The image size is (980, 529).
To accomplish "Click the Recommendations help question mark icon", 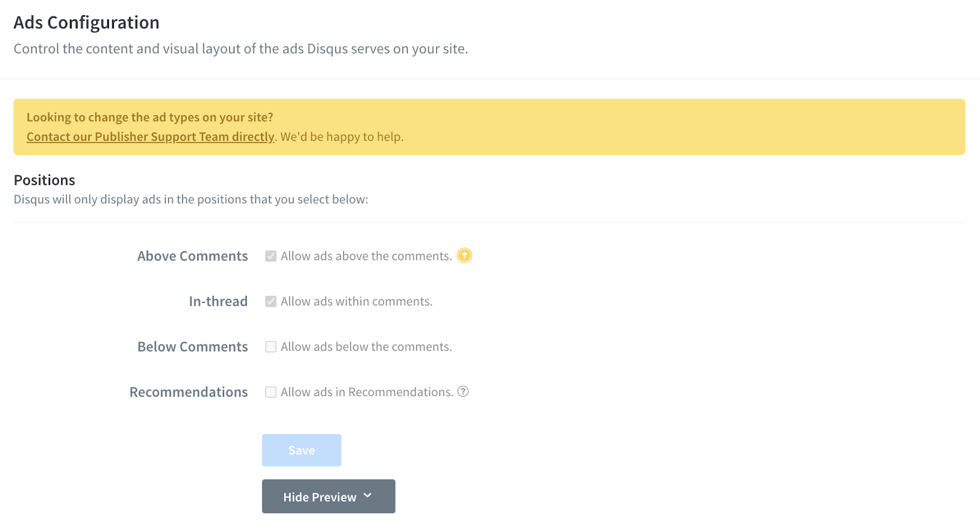I will click(x=463, y=392).
